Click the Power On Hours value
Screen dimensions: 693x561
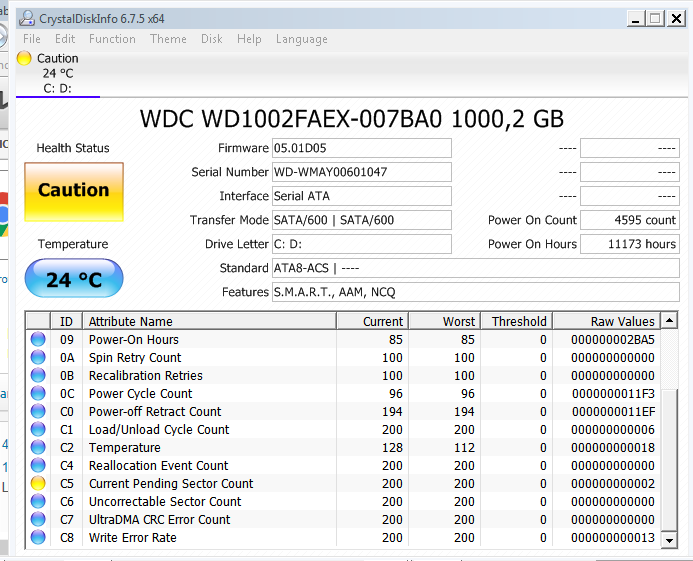630,244
